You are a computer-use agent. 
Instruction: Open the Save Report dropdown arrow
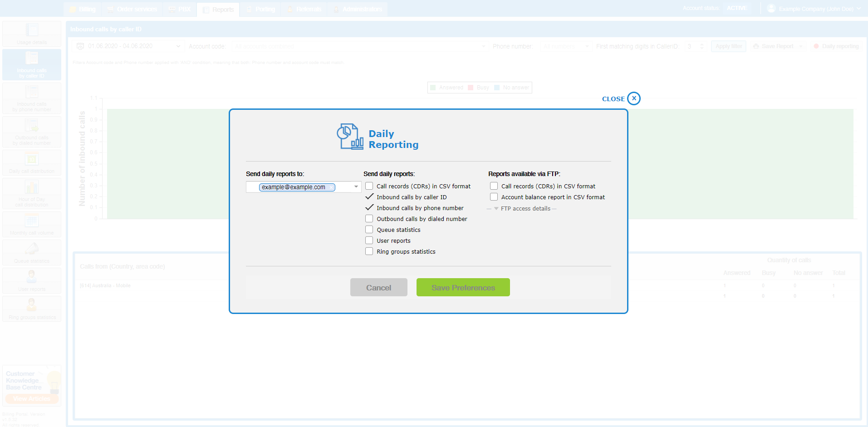[x=801, y=46]
